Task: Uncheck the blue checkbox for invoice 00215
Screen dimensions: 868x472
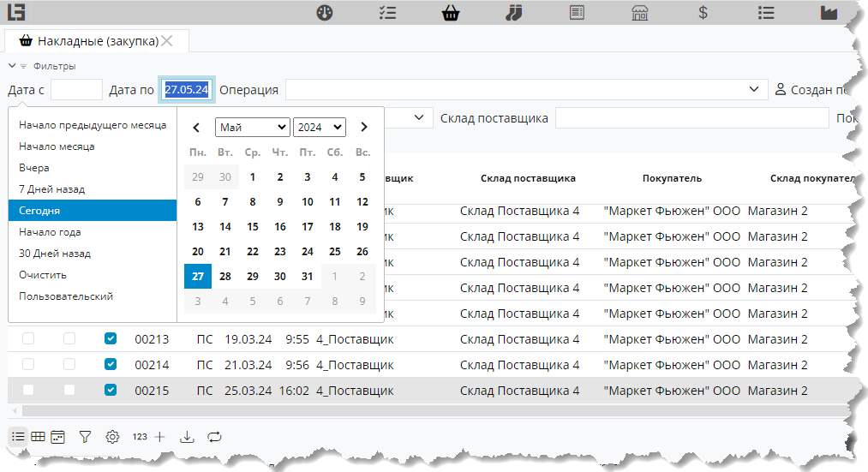Action: click(111, 391)
